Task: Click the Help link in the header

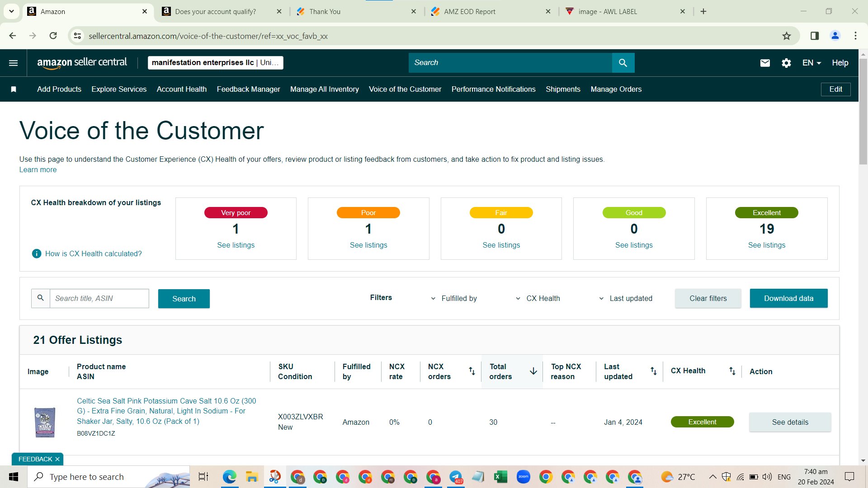Action: coord(840,63)
